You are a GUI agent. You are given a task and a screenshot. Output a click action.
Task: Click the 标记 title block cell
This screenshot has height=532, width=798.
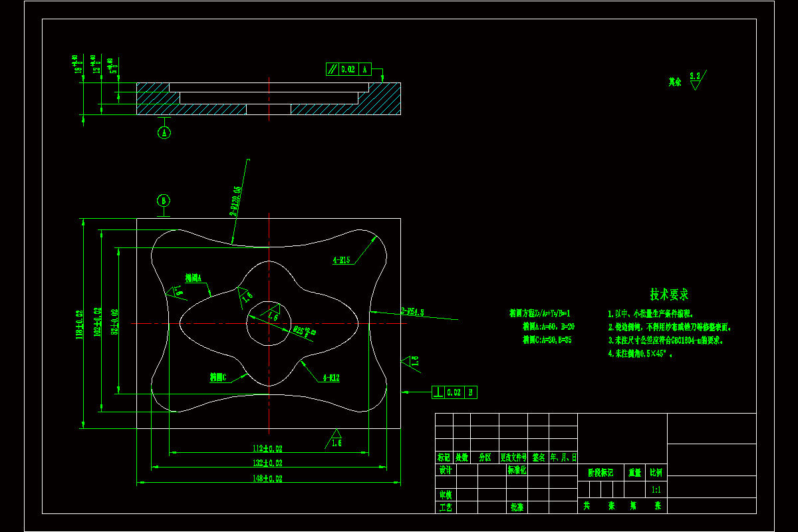(x=444, y=458)
